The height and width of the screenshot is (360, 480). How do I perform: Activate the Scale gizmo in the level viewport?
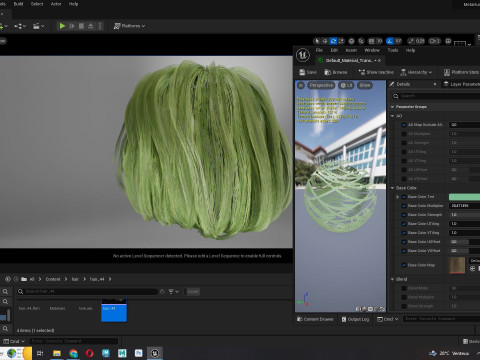(x=341, y=41)
